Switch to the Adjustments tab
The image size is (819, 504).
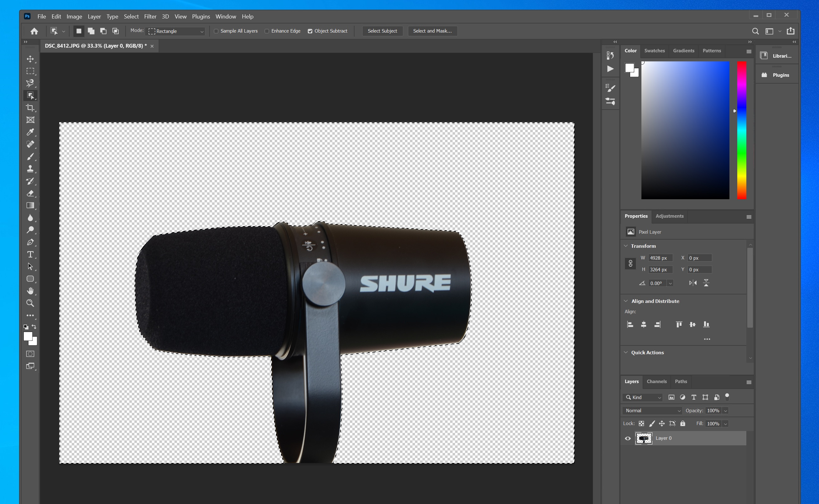click(x=669, y=216)
